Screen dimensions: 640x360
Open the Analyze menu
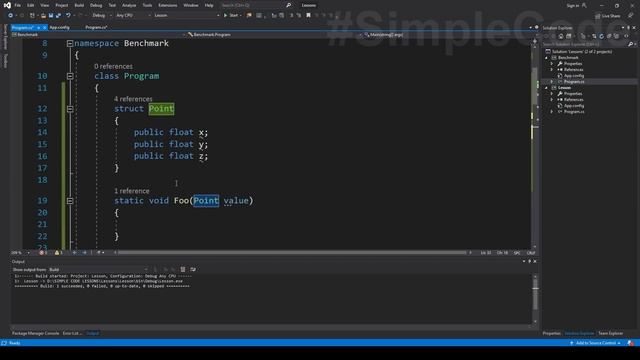129,5
